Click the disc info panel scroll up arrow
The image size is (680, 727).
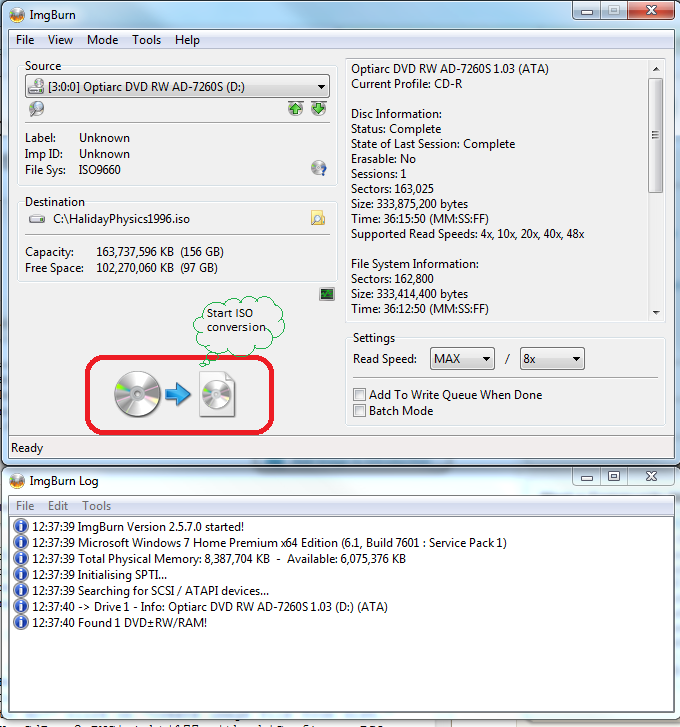coord(655,69)
